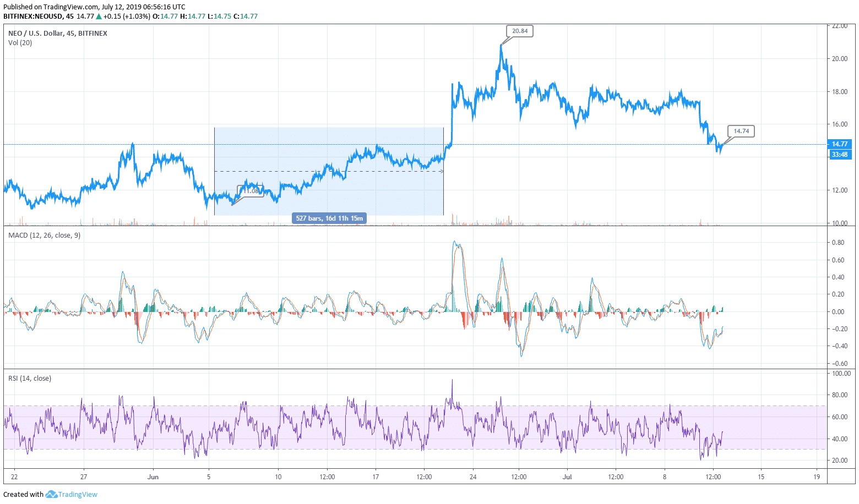The image size is (859, 504).
Task: Click the Vol (20) indicator label
Action: (x=20, y=43)
